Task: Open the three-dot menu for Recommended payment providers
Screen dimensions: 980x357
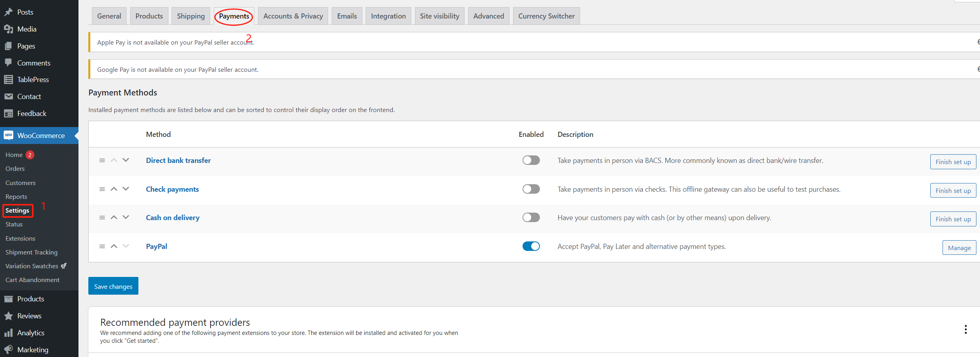Action: (966, 329)
